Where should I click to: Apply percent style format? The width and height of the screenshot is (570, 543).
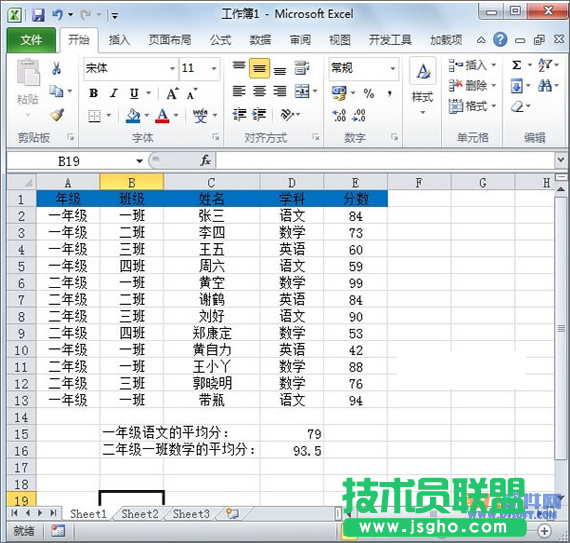click(369, 93)
